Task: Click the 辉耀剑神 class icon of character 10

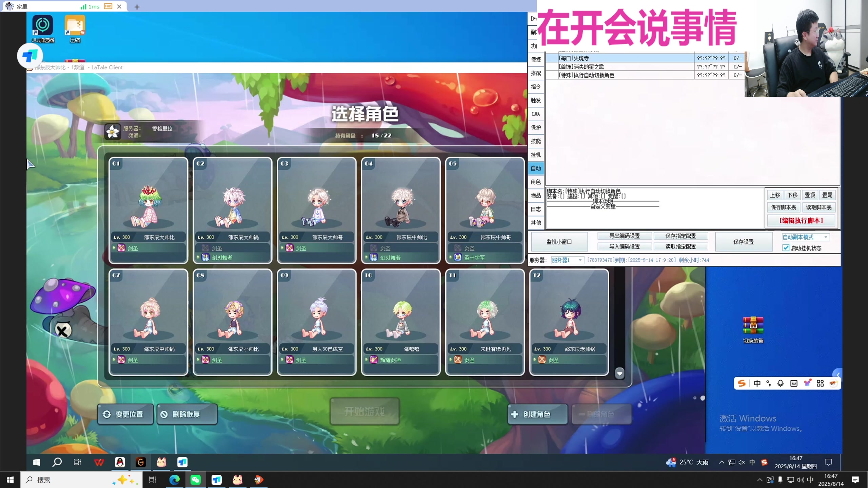Action: click(374, 360)
